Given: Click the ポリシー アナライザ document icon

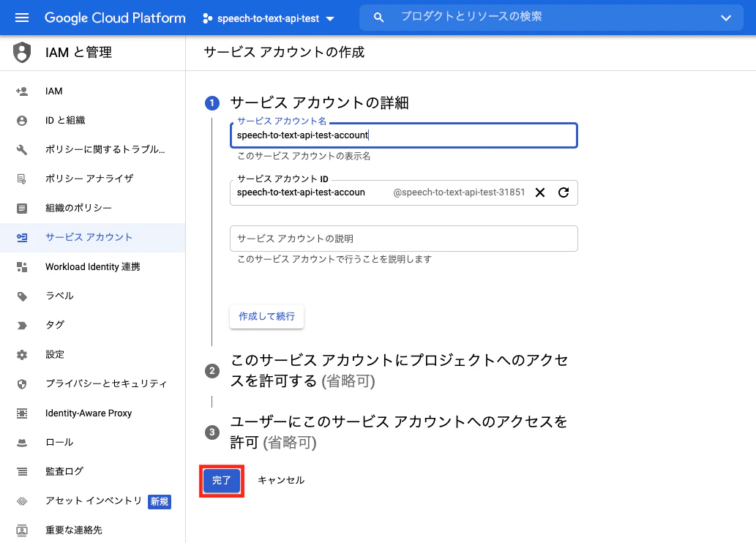Looking at the screenshot, I should [22, 179].
